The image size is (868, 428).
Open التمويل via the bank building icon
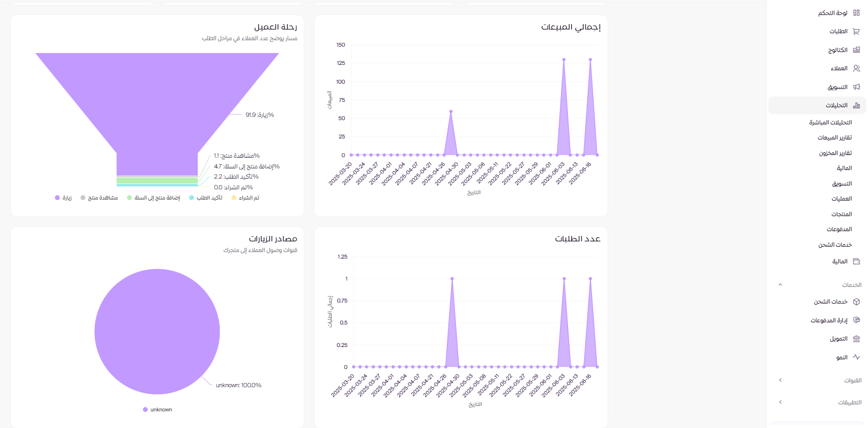(856, 339)
